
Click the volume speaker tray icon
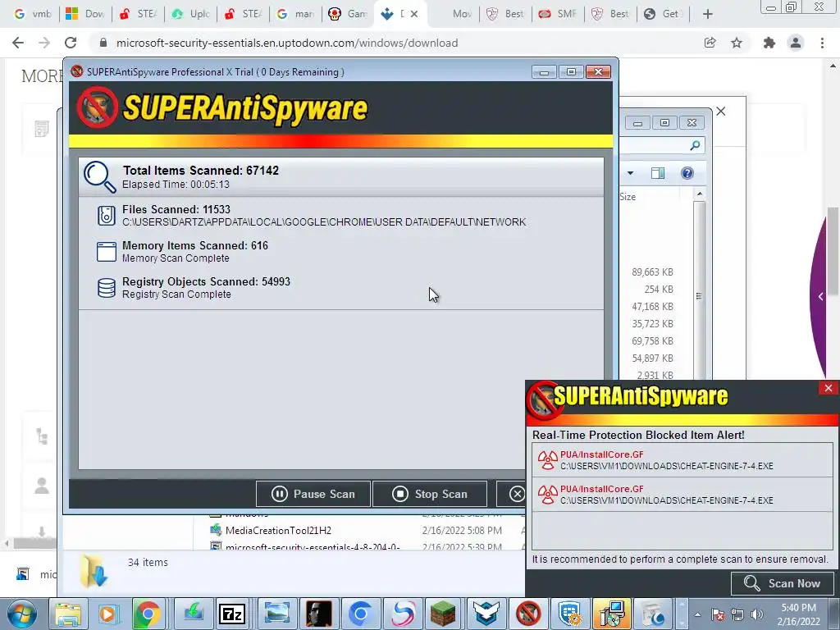(757, 615)
